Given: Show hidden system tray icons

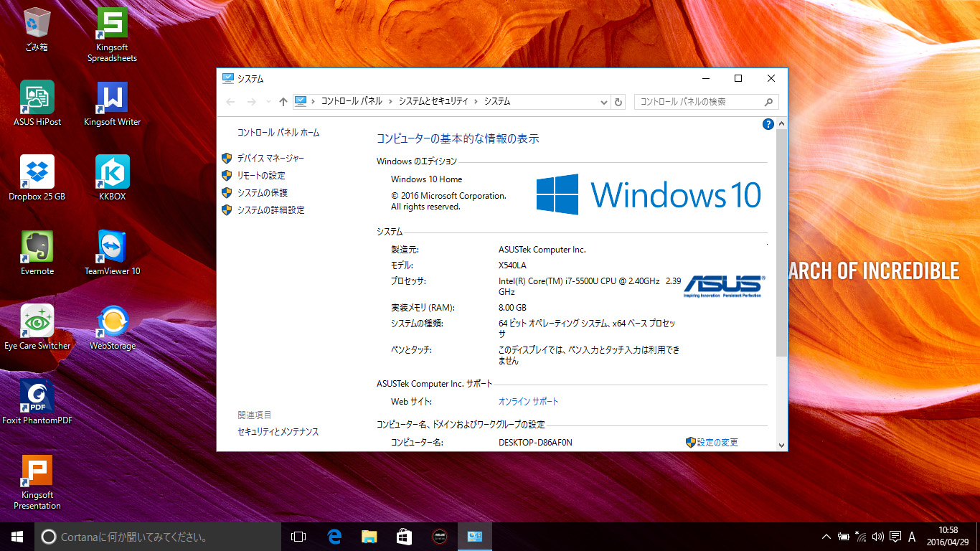Looking at the screenshot, I should pyautogui.click(x=826, y=537).
